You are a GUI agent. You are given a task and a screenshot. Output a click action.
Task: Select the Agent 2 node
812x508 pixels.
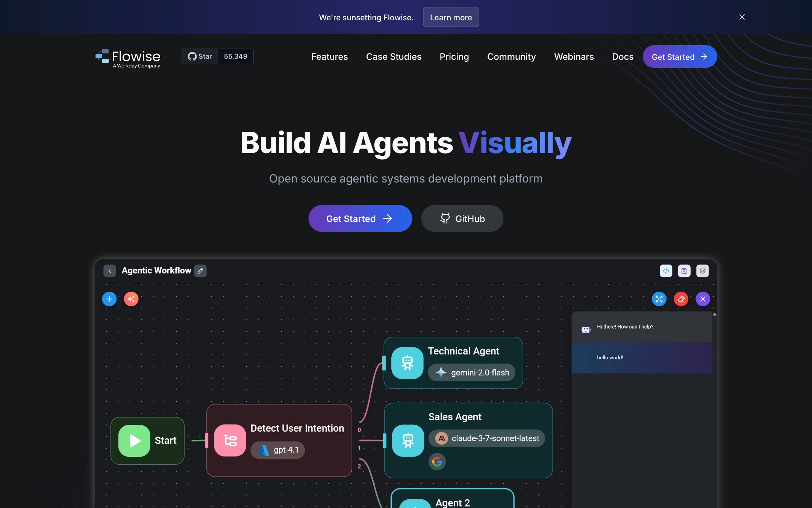[x=453, y=499]
